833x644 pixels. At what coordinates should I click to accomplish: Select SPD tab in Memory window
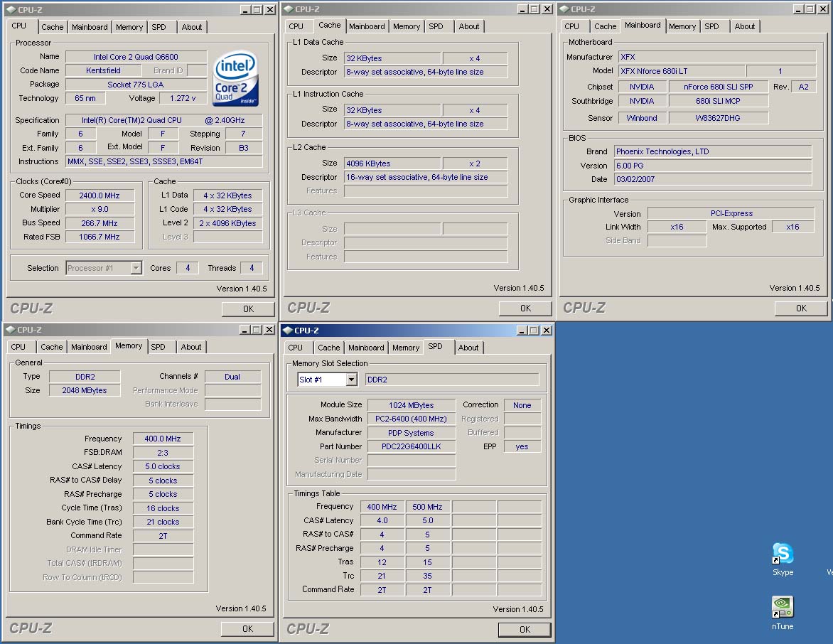point(158,347)
